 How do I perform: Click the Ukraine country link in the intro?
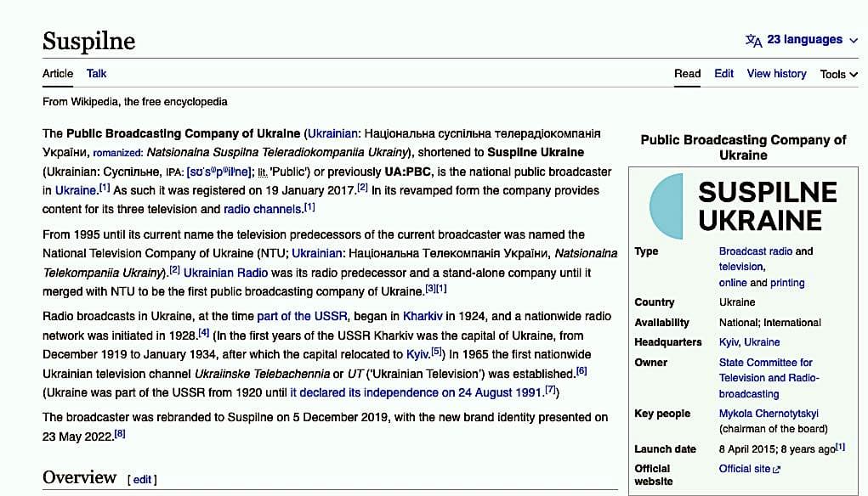[76, 190]
